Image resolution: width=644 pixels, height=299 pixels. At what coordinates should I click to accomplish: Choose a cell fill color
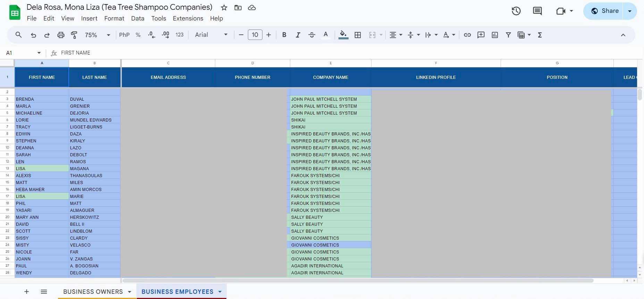[343, 35]
